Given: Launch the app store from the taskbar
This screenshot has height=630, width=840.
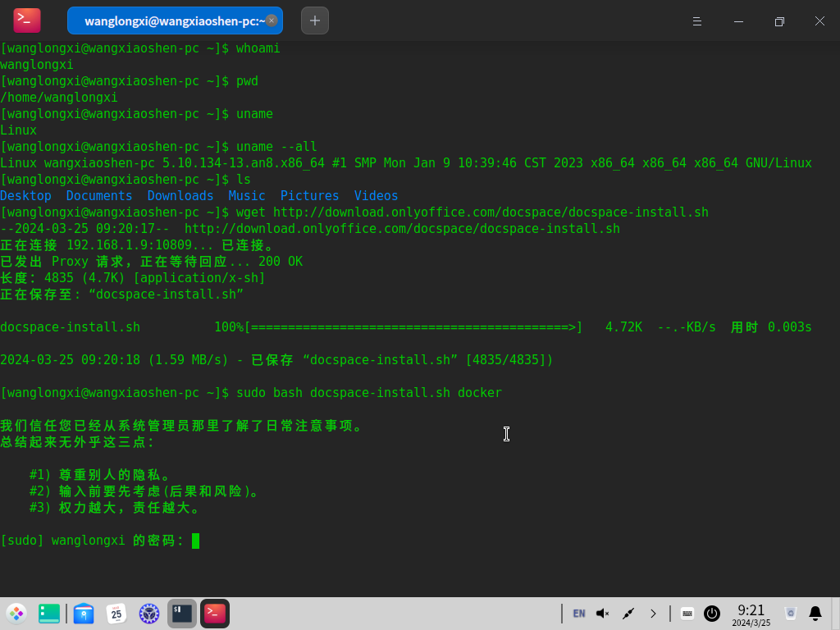Looking at the screenshot, I should pos(84,613).
